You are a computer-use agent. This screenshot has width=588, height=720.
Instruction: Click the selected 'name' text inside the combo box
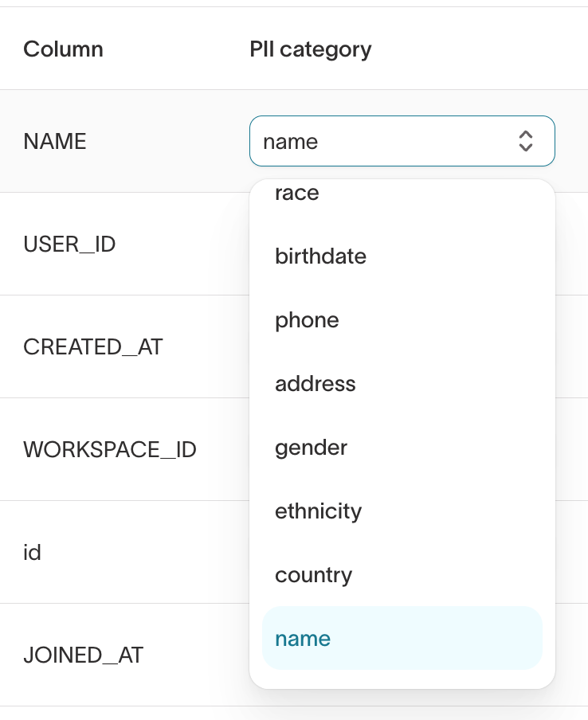pos(291,142)
